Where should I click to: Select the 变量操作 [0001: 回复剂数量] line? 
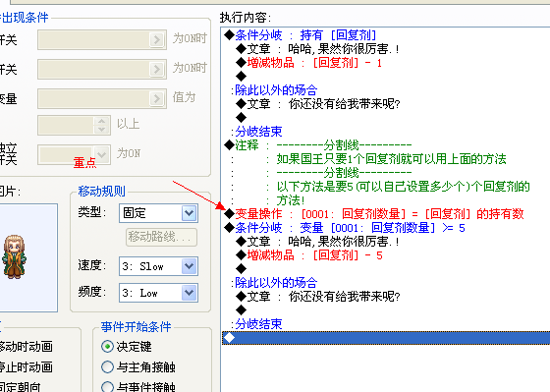(x=374, y=214)
